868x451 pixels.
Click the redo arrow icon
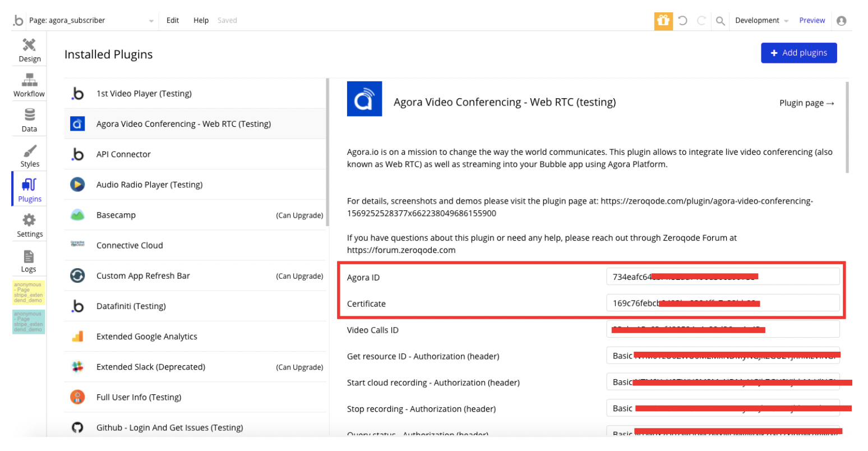[x=701, y=21]
